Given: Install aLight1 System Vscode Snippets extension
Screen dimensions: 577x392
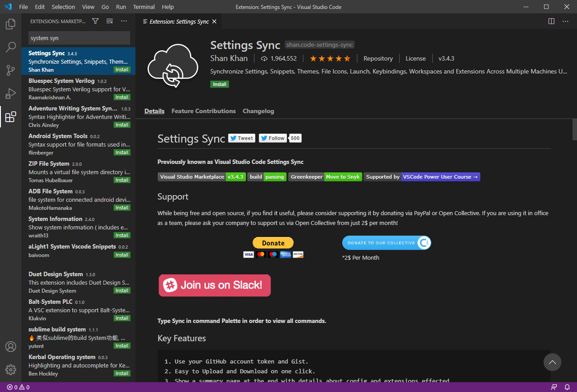Looking at the screenshot, I should (x=122, y=255).
